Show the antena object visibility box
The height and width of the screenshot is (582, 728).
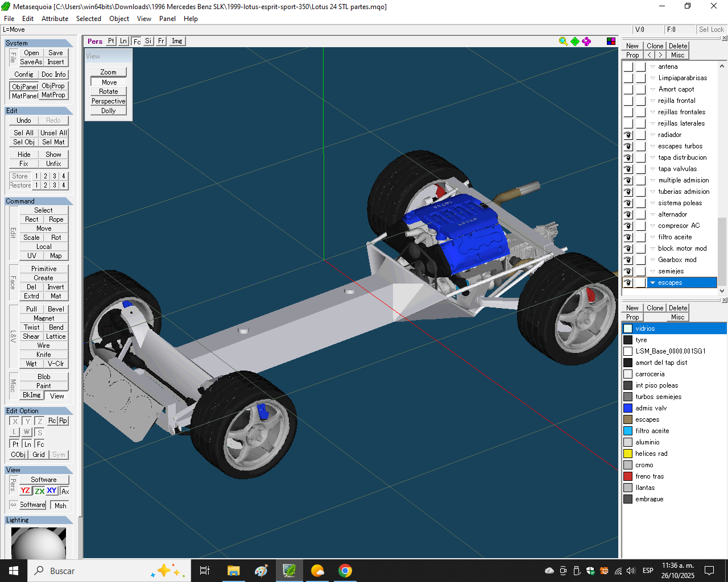coord(628,66)
